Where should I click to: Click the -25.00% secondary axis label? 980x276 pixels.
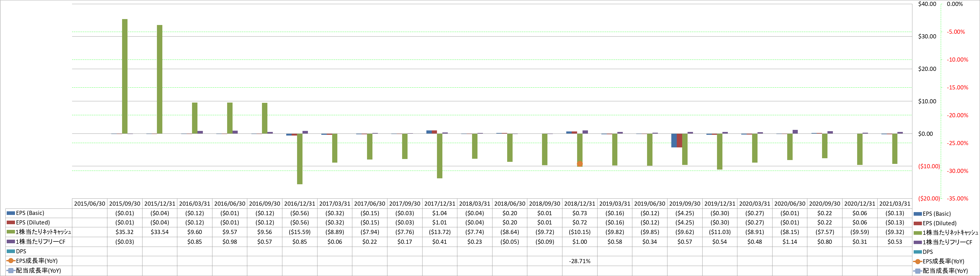pos(958,143)
